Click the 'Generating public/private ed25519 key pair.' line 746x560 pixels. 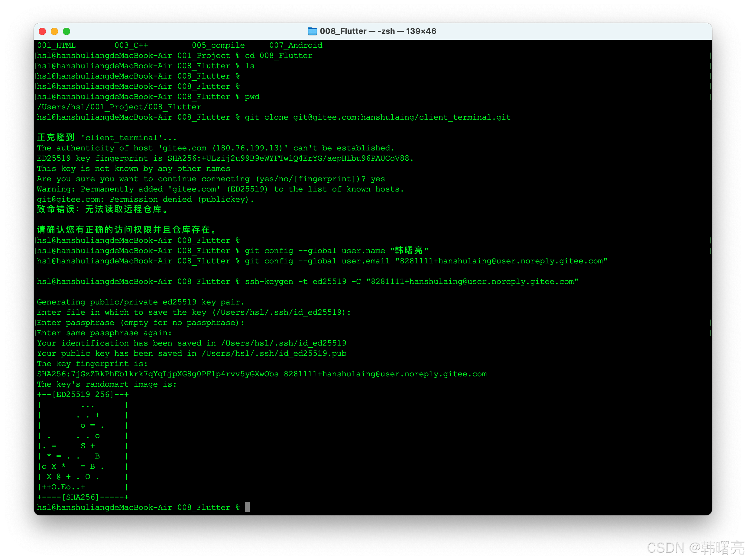point(140,302)
